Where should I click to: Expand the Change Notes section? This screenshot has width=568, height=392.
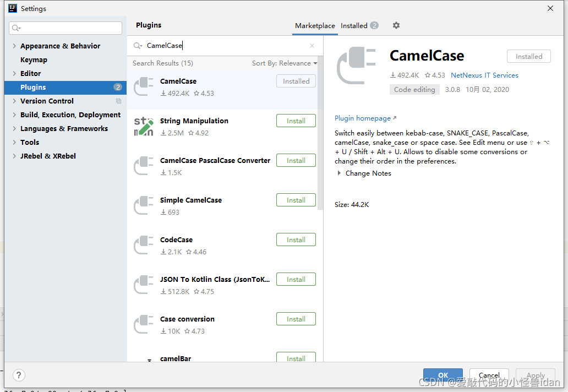[x=339, y=173]
